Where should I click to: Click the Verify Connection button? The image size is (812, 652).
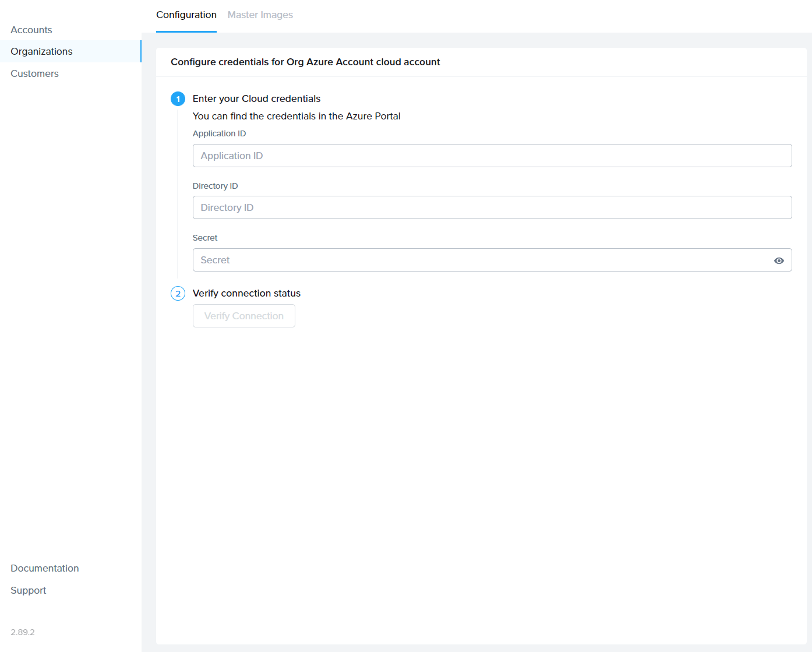point(243,315)
